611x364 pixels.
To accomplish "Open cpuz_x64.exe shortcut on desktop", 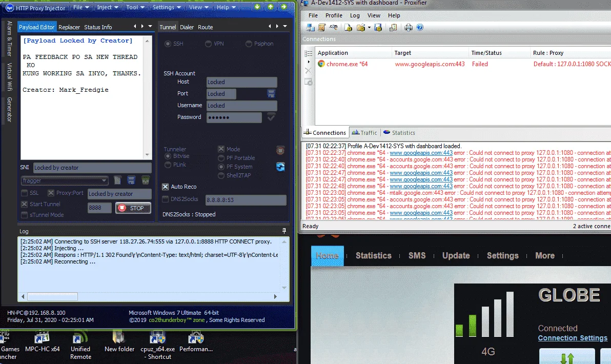I will point(157,345).
